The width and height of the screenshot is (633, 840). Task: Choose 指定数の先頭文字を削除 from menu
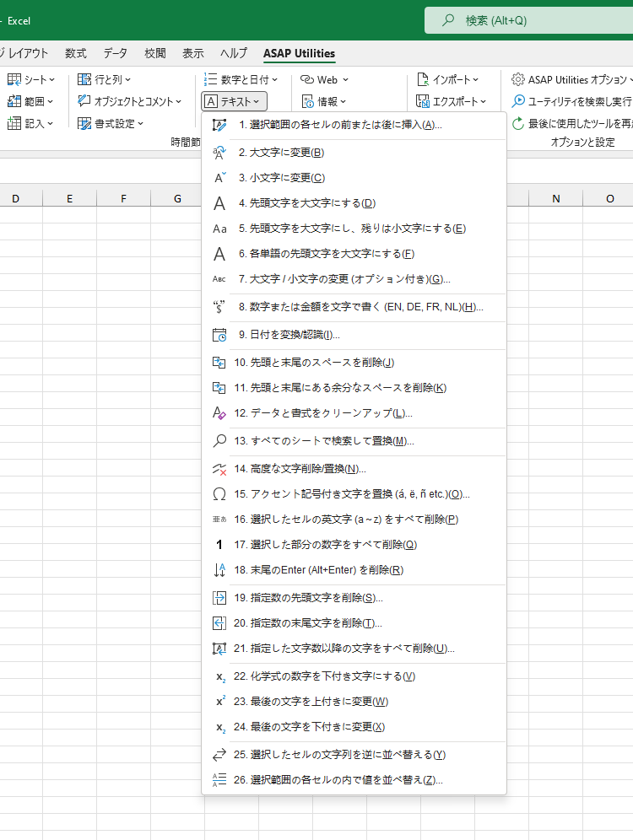coord(308,598)
